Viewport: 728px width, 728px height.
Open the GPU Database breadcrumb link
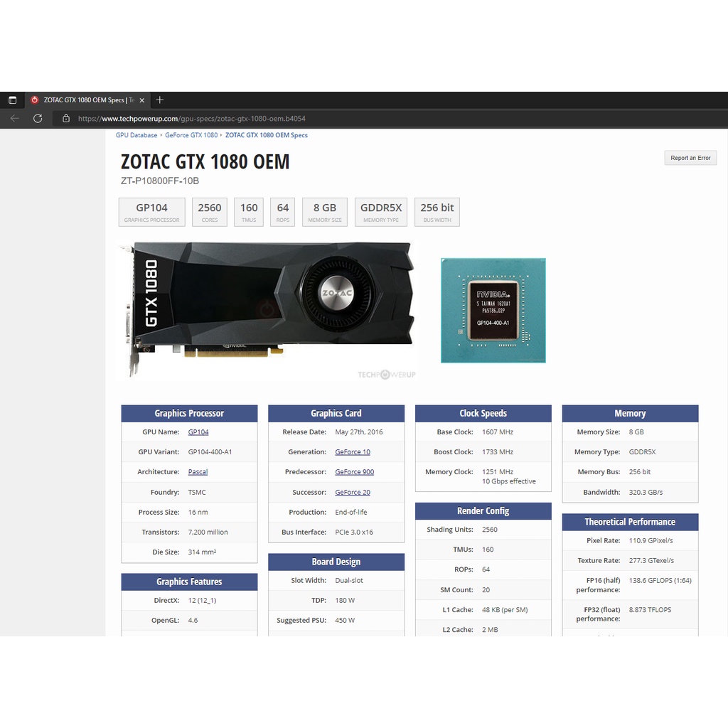[136, 135]
